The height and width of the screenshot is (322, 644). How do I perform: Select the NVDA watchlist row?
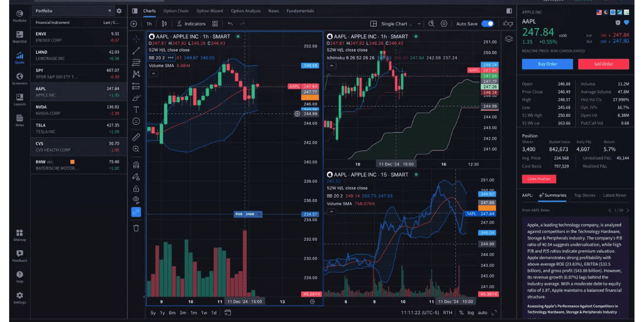[78, 110]
